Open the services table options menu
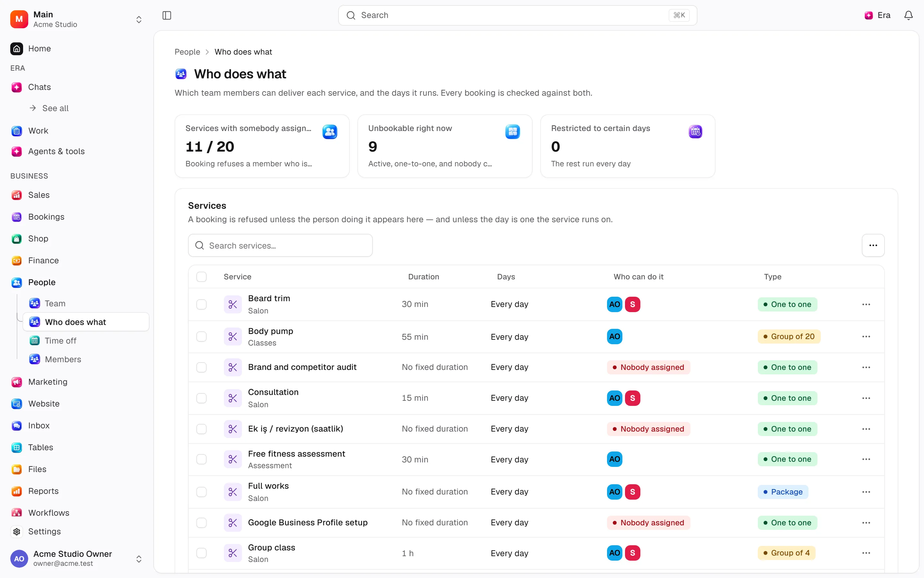 pos(873,245)
